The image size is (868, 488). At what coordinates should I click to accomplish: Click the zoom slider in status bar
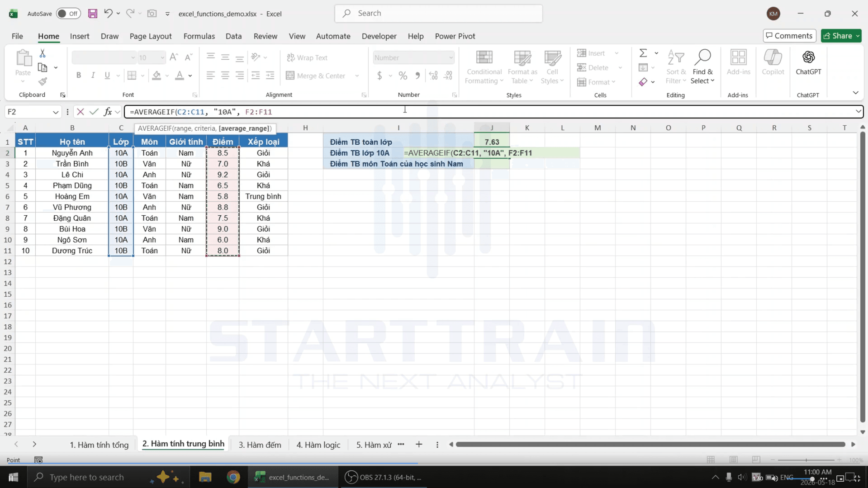[806, 460]
